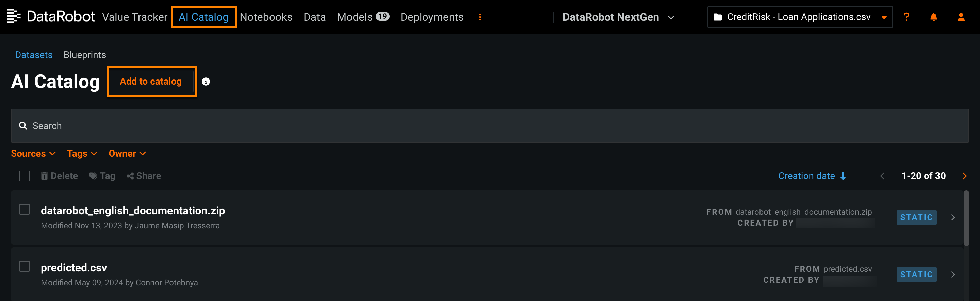Open the help question mark icon
The height and width of the screenshot is (301, 980).
coord(906,17)
